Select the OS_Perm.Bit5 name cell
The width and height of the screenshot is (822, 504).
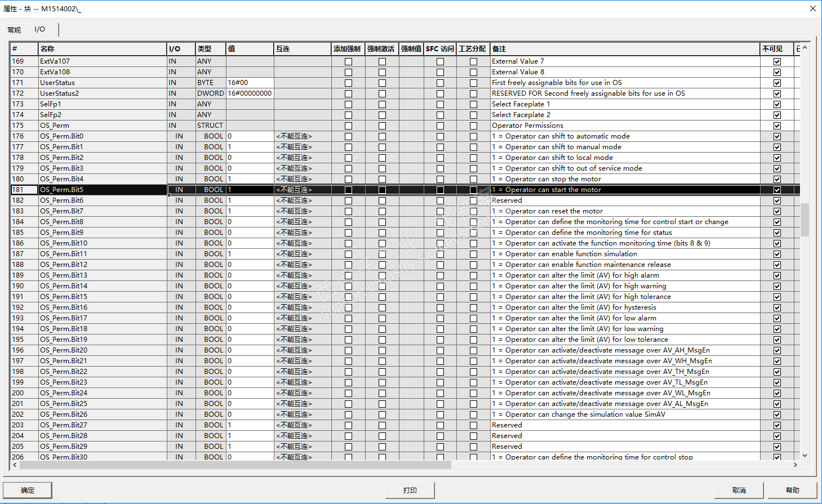[x=103, y=190]
